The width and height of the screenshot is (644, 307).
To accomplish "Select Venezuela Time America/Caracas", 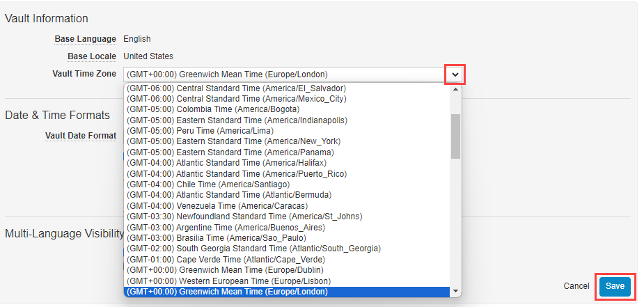I will [217, 206].
